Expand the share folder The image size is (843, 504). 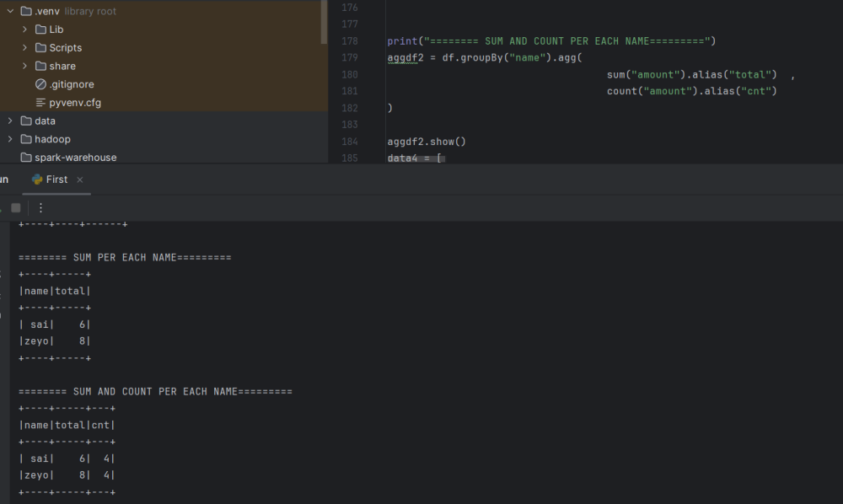(x=24, y=66)
